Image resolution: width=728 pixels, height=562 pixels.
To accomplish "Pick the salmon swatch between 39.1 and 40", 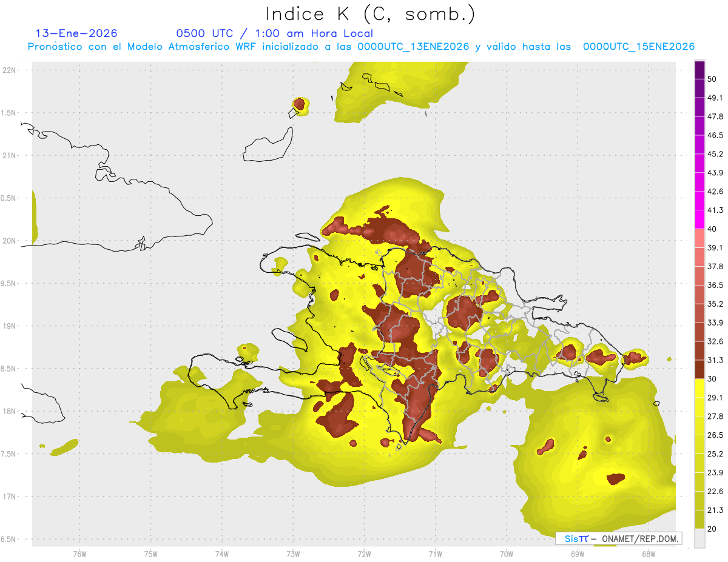I will coord(700,238).
